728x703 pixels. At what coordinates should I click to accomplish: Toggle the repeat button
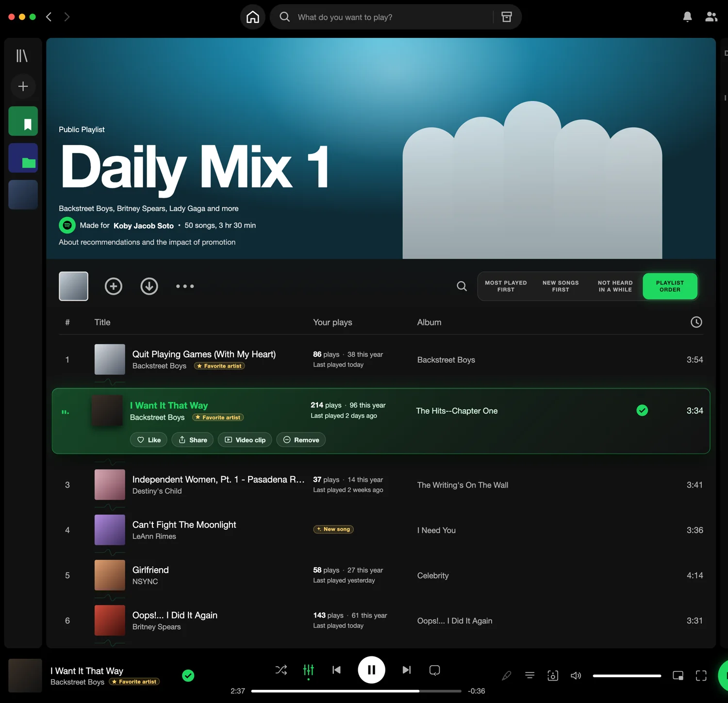(435, 670)
